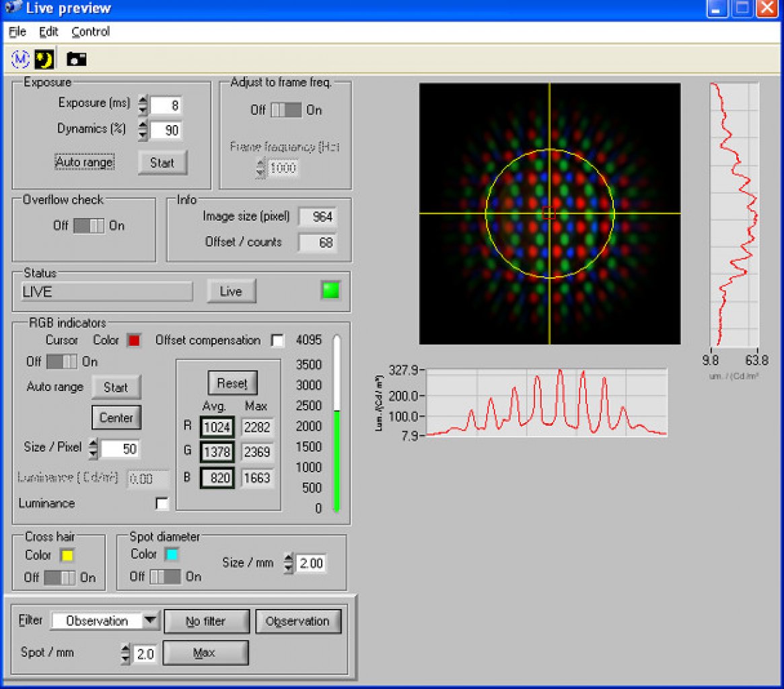This screenshot has height=689, width=784.
Task: Increment the Exposure (ms) stepper
Action: coord(143,100)
